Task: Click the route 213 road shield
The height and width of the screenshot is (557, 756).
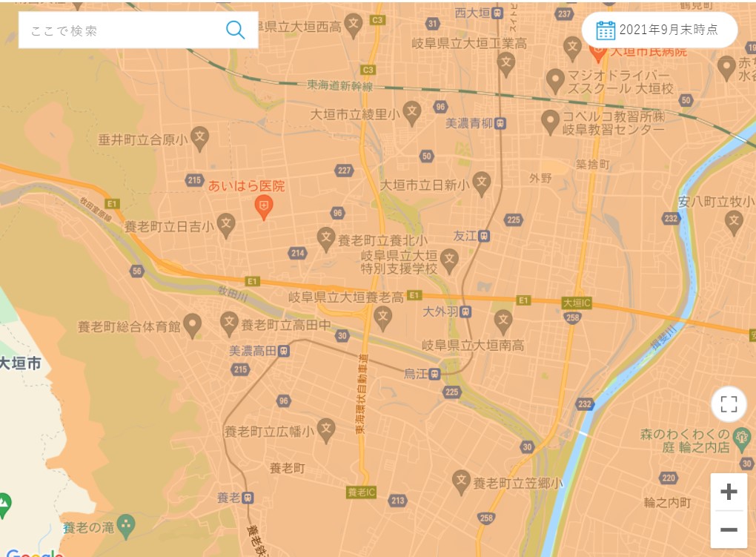Action: (x=398, y=500)
